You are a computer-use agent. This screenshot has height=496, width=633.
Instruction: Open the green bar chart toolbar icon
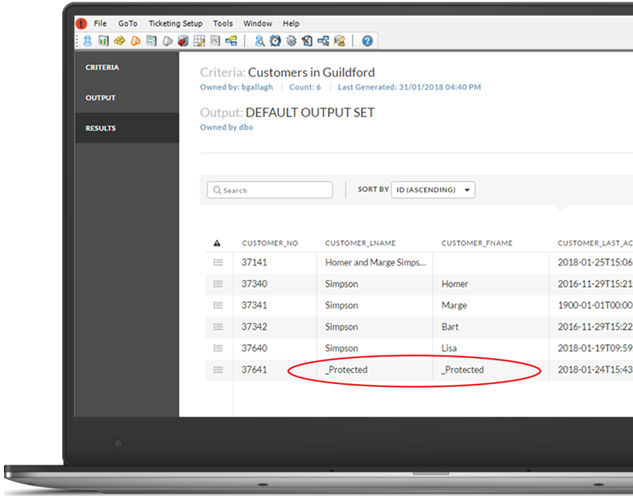[x=103, y=41]
